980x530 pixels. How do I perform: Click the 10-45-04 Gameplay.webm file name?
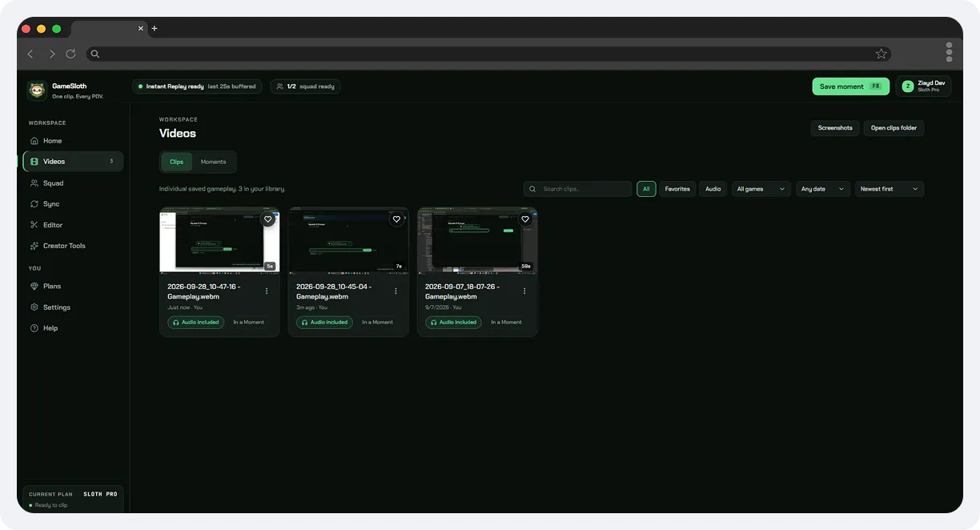332,291
